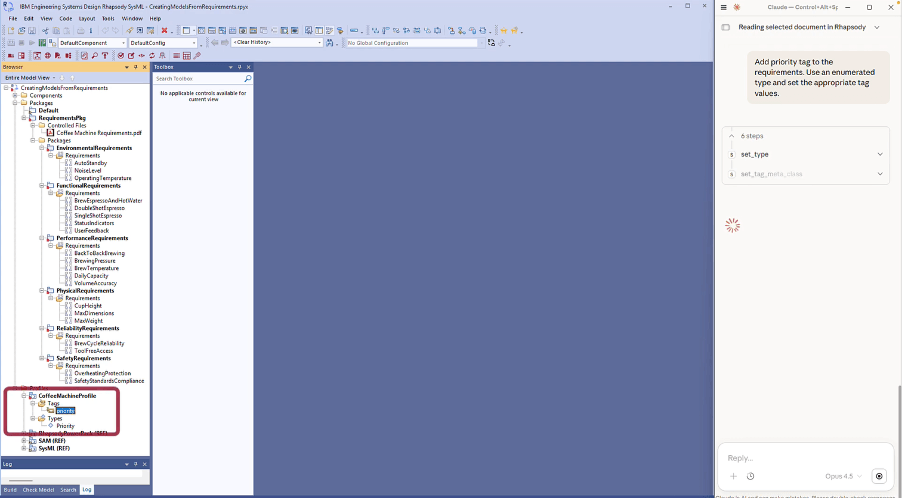902x498 pixels.
Task: Click the add-to-favorites star icon
Action: coord(514,30)
